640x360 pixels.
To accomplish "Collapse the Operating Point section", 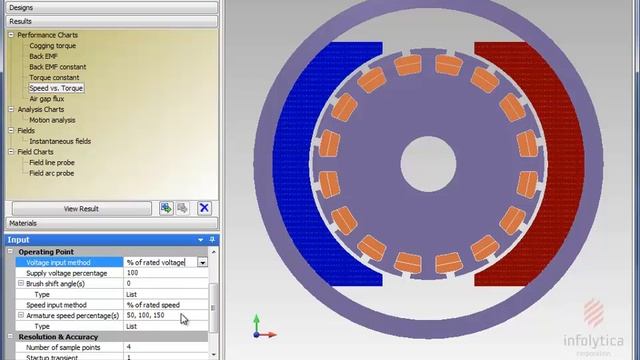I will coord(11,252).
